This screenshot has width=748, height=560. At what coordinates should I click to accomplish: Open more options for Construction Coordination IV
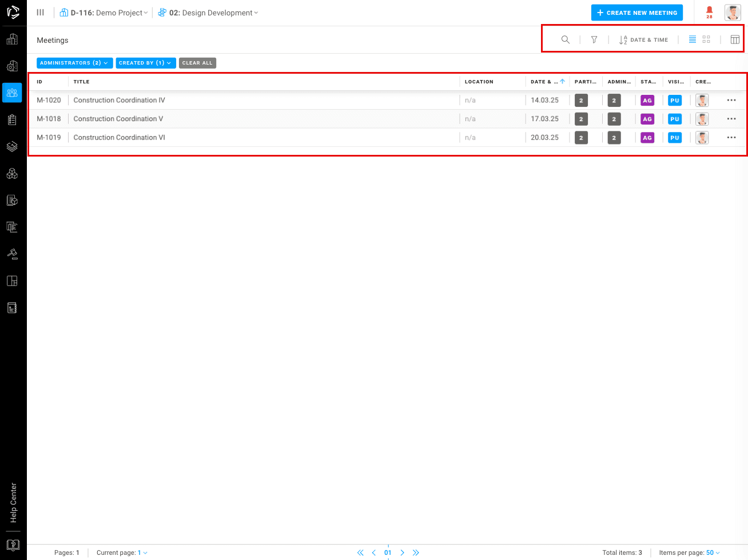731,101
